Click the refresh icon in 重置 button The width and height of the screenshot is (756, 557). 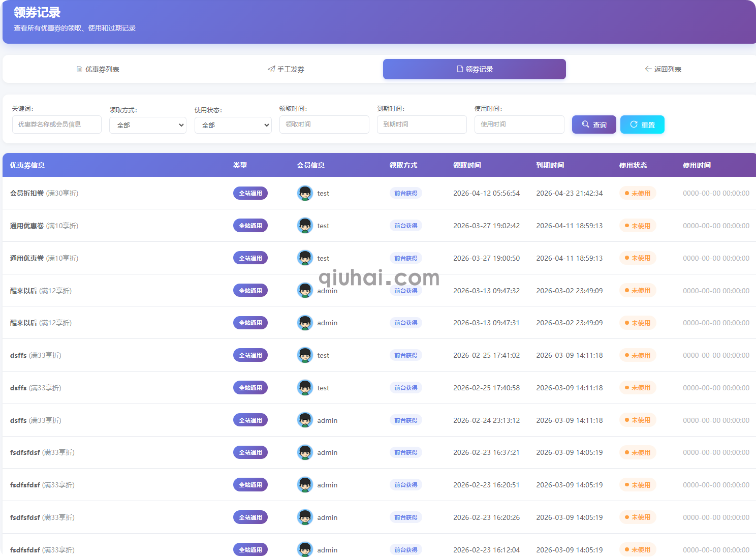coord(634,125)
